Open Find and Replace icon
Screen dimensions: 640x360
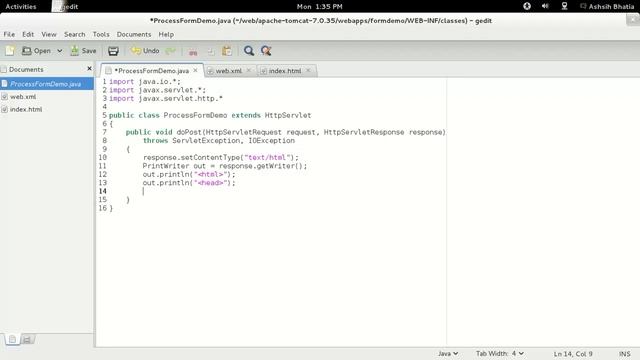[x=266, y=51]
